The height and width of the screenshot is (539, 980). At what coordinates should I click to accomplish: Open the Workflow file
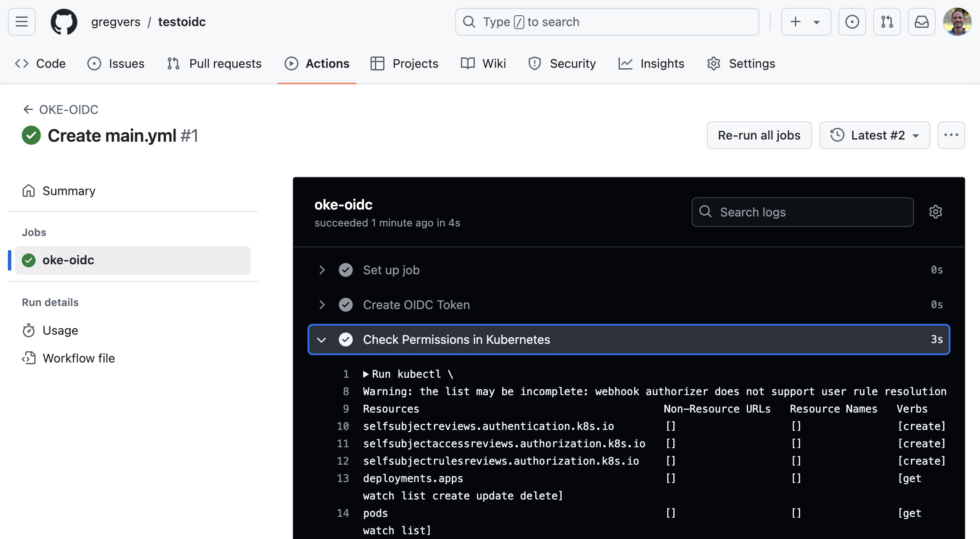click(78, 358)
